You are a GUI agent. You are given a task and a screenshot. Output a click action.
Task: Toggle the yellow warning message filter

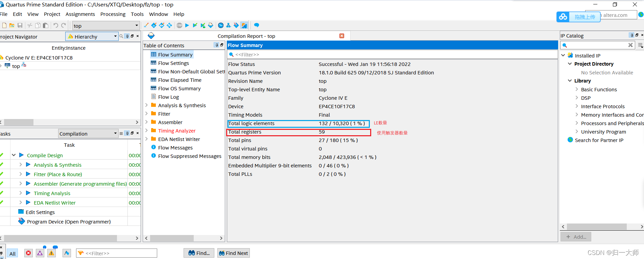(51, 253)
